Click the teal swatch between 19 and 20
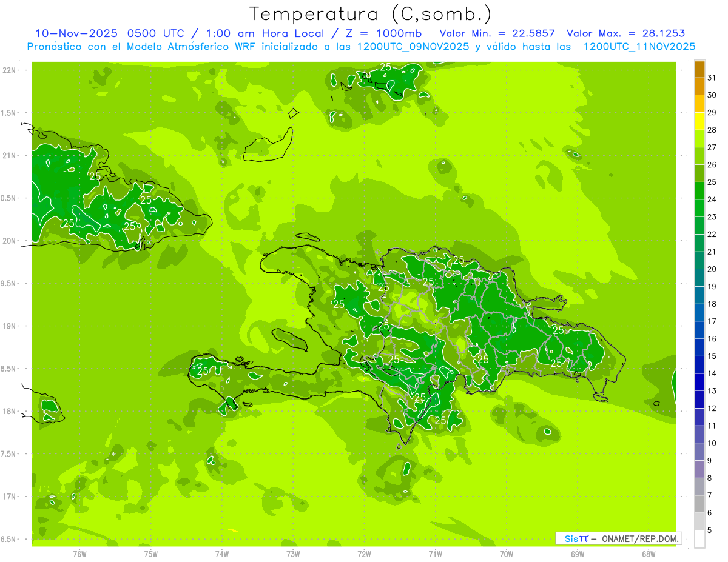728x562 pixels. point(699,278)
